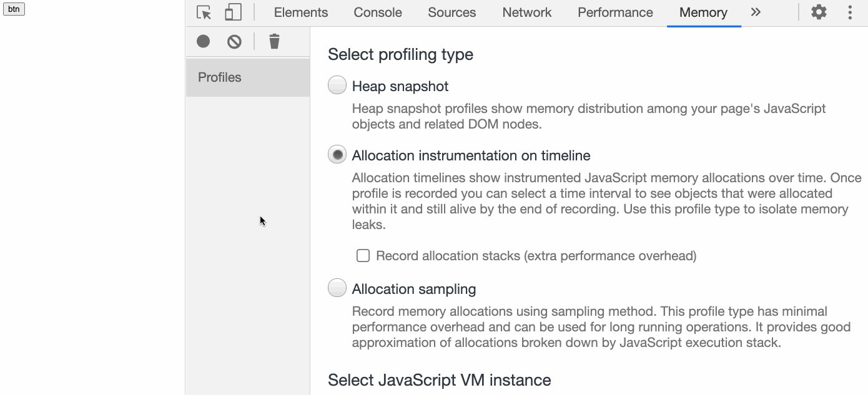Screen dimensions: 868x395
Task: Open the three-dot DevTools menu
Action: point(850,12)
